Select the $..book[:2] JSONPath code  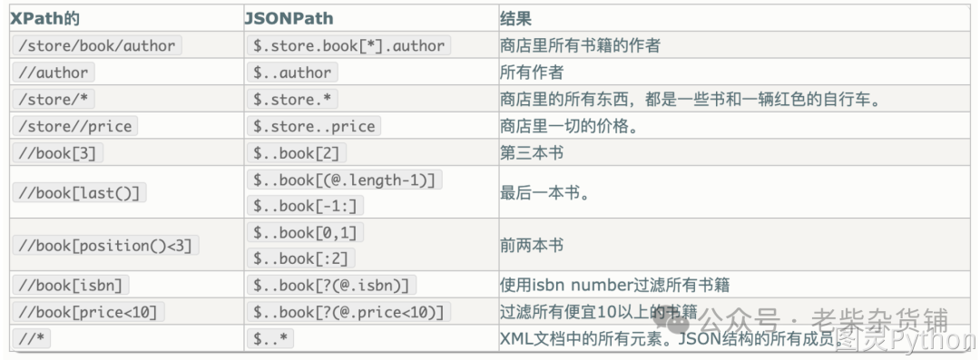tap(301, 258)
